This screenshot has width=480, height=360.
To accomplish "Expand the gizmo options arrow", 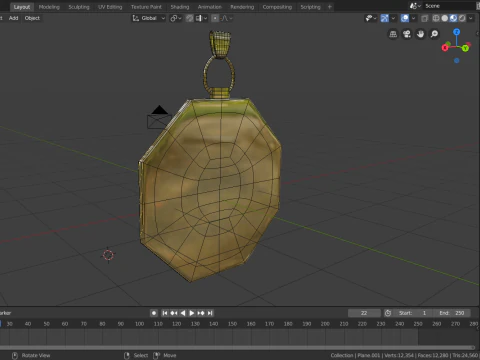I will tap(393, 18).
